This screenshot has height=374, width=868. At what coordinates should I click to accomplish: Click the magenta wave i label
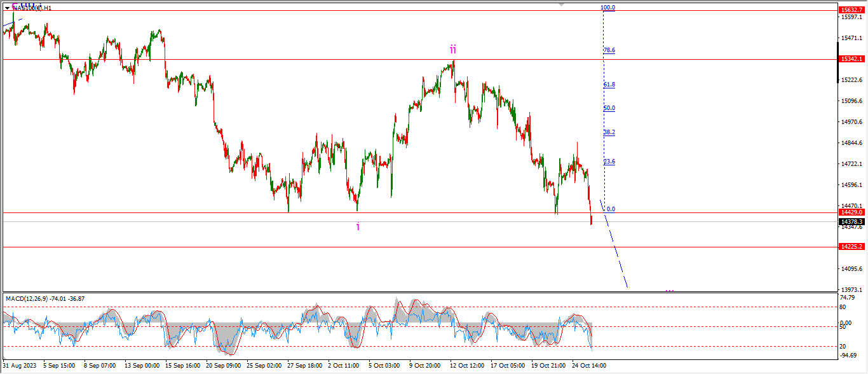[x=358, y=226]
